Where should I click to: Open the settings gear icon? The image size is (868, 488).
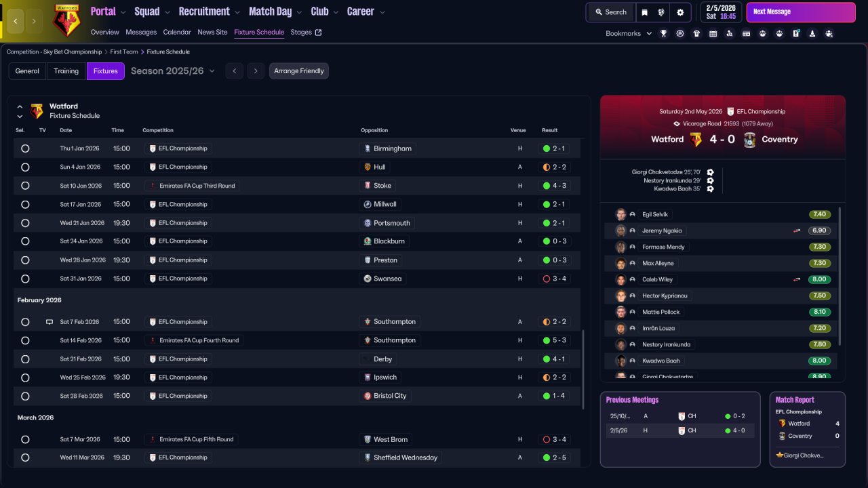(x=680, y=12)
